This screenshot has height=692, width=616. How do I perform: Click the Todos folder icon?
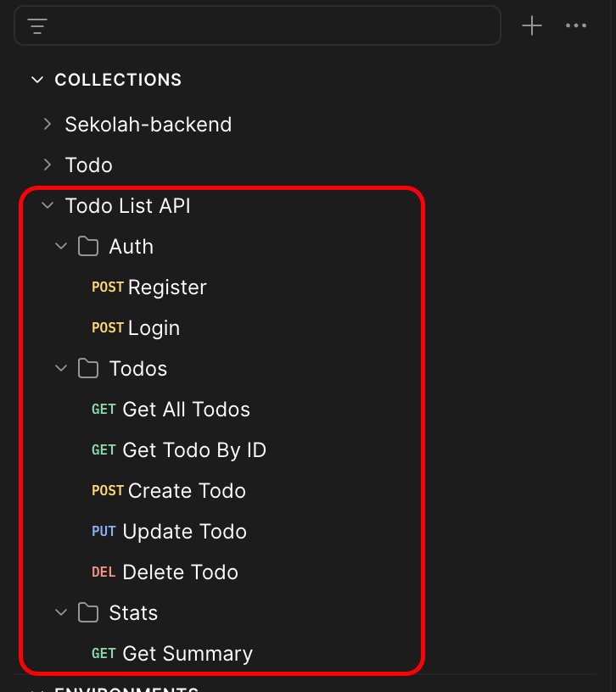(x=88, y=368)
